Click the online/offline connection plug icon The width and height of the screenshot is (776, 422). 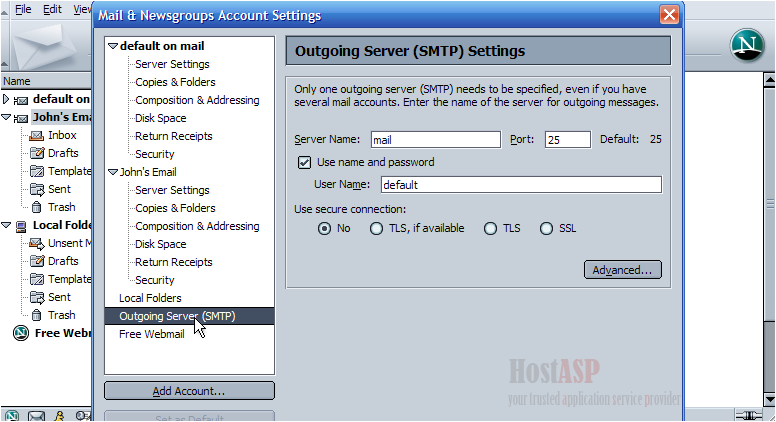pos(748,415)
